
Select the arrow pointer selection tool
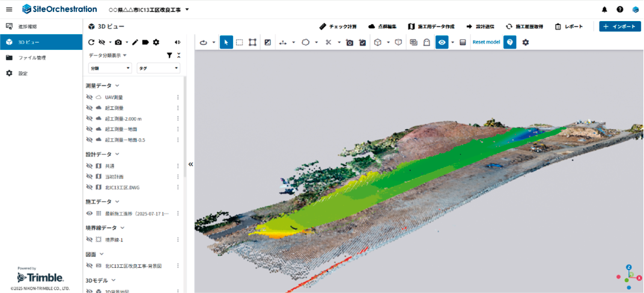point(226,42)
